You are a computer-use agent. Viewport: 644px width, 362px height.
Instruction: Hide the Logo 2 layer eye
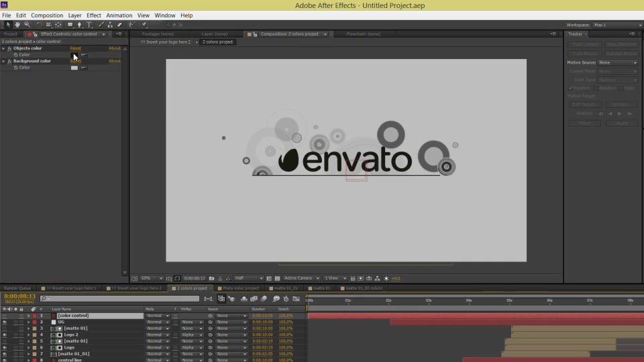point(5,335)
